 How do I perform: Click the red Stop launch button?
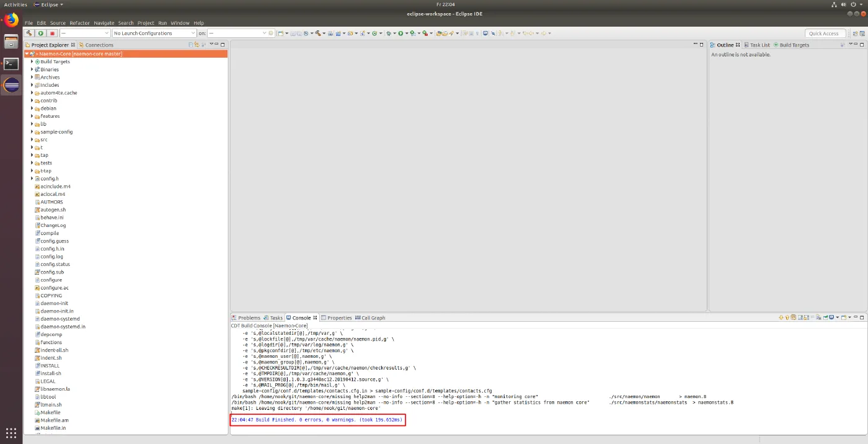(x=52, y=33)
